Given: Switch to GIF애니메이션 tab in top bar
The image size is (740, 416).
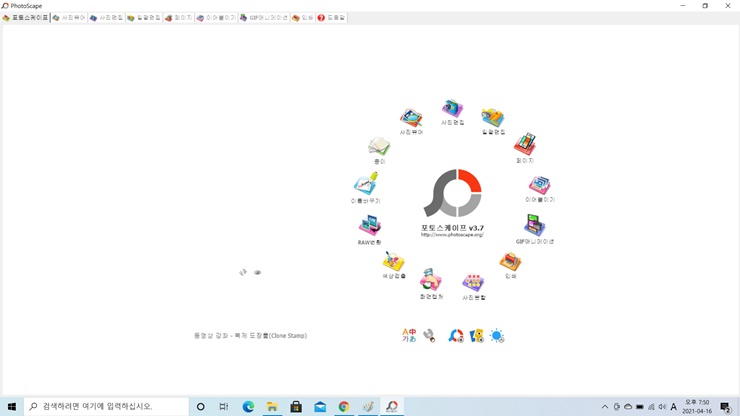Looking at the screenshot, I should pos(264,18).
